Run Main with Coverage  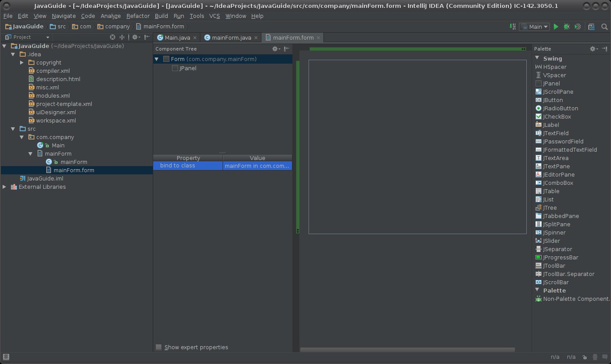(x=578, y=27)
